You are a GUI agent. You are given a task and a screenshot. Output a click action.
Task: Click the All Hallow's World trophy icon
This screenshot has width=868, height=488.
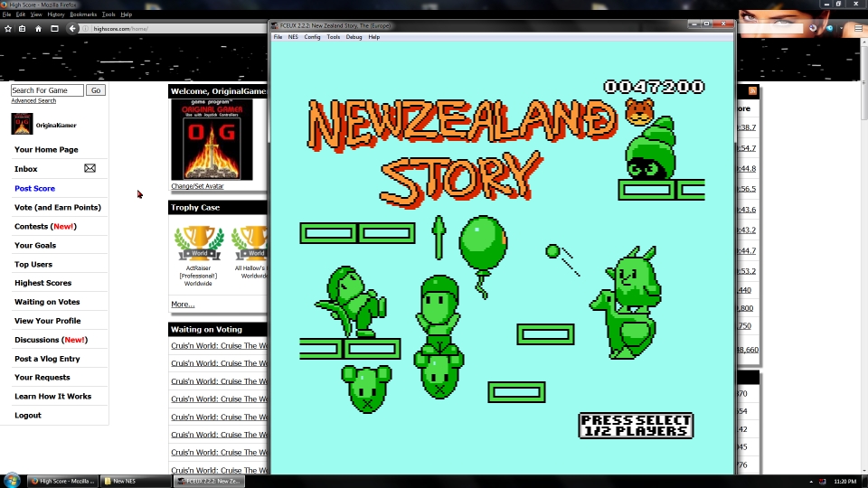tap(250, 243)
